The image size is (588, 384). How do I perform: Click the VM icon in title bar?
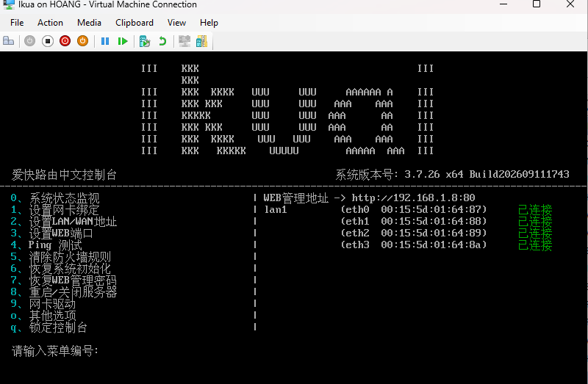click(9, 4)
